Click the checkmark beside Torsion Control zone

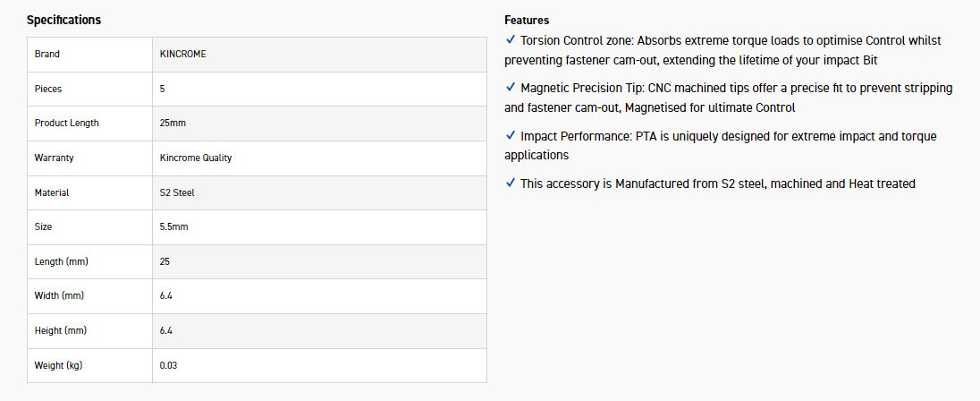pyautogui.click(x=511, y=40)
